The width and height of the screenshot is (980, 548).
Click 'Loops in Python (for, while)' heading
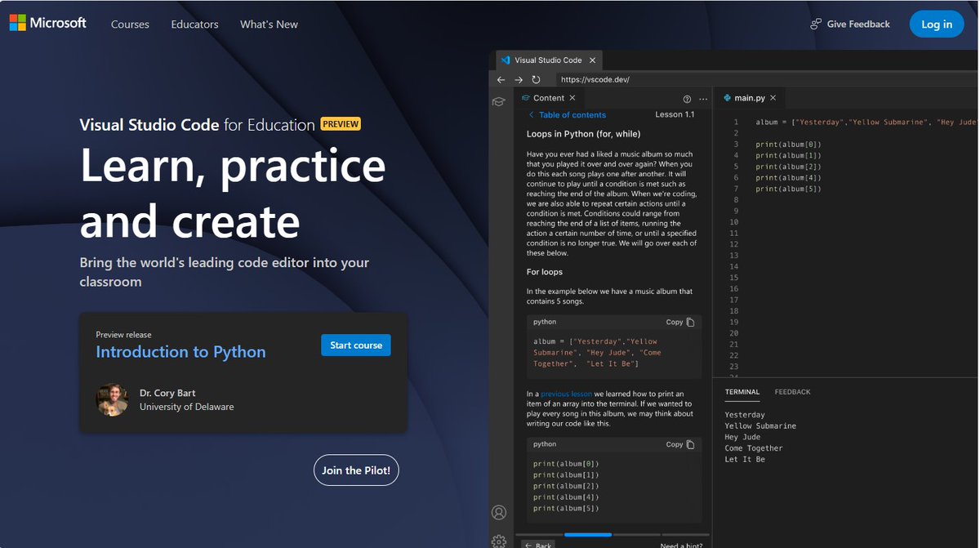583,134
